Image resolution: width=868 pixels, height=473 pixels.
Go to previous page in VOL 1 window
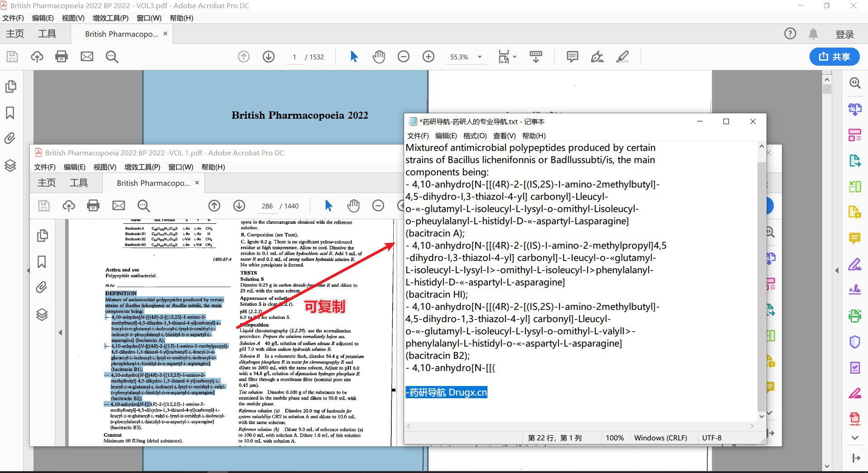[214, 206]
